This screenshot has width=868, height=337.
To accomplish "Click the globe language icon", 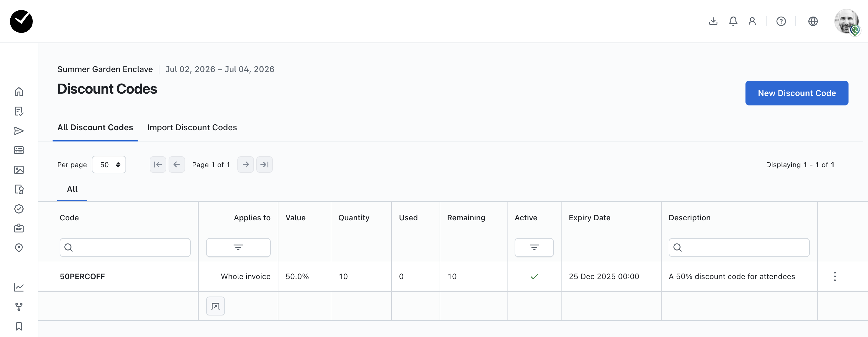I will pyautogui.click(x=813, y=21).
